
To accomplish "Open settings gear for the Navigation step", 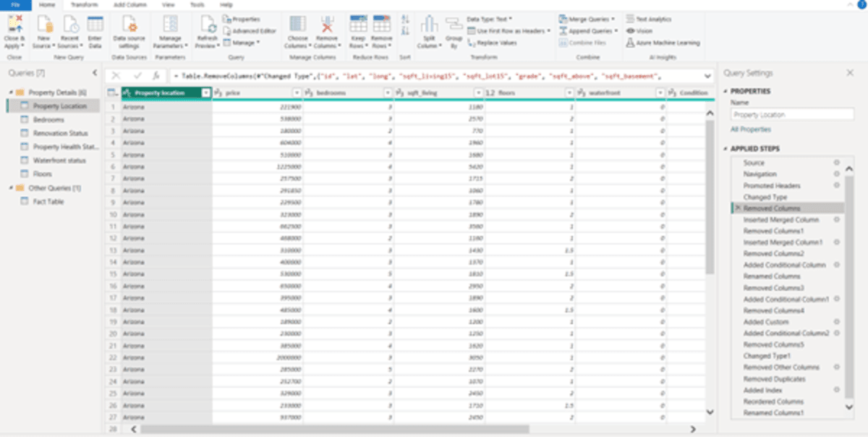I will click(836, 174).
